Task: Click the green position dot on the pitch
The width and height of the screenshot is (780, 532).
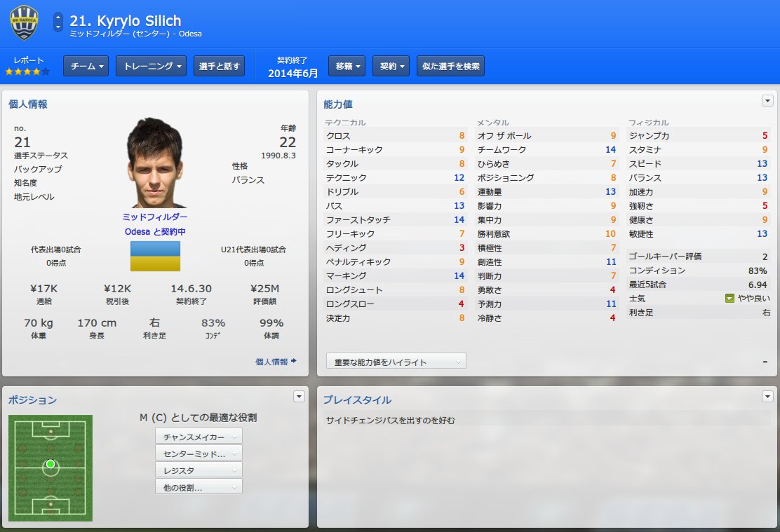Action: 51,464
